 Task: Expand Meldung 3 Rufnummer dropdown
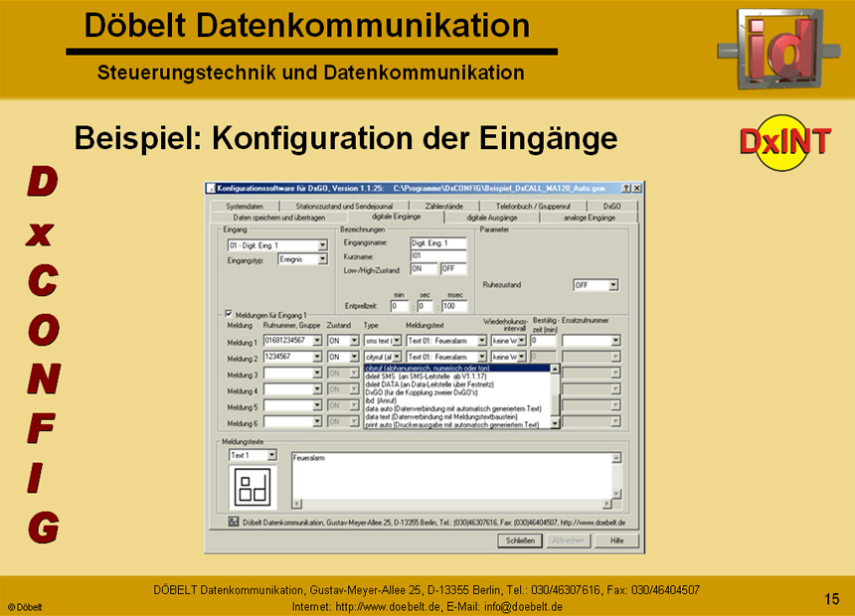317,374
